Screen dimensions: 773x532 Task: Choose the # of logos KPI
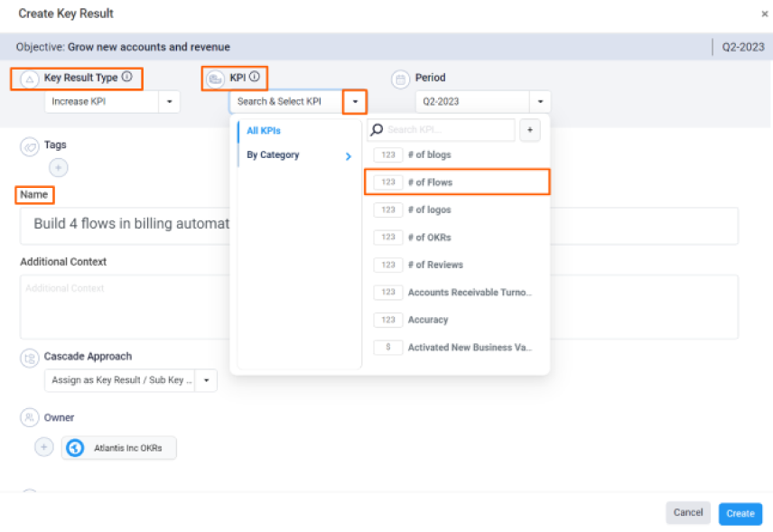click(x=457, y=210)
